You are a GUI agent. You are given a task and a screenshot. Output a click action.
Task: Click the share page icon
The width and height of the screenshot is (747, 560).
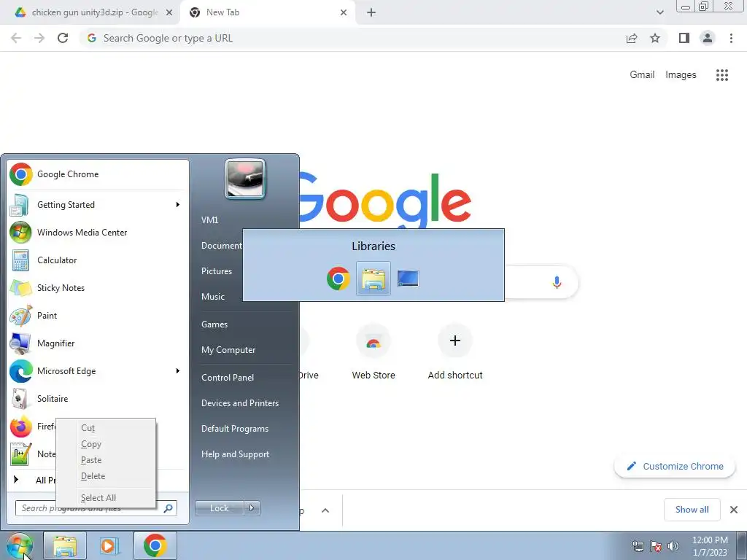click(x=632, y=38)
